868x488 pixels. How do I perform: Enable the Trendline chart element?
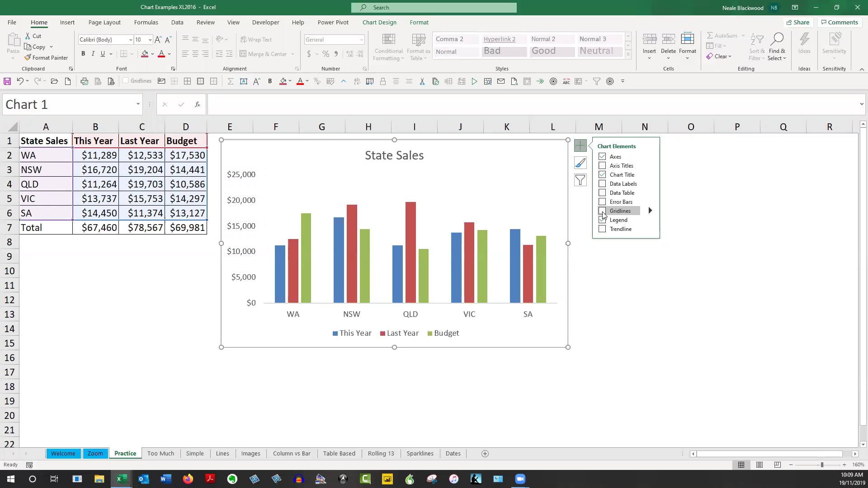coord(602,229)
